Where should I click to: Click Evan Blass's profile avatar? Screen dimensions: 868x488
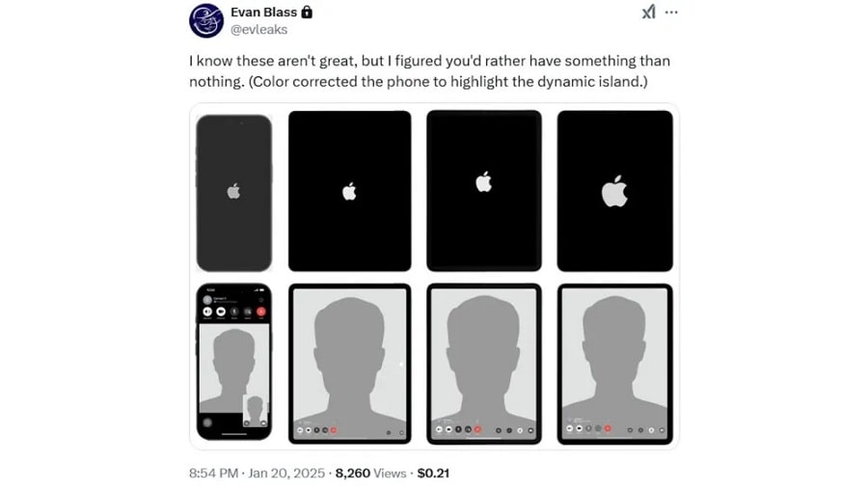click(x=206, y=20)
